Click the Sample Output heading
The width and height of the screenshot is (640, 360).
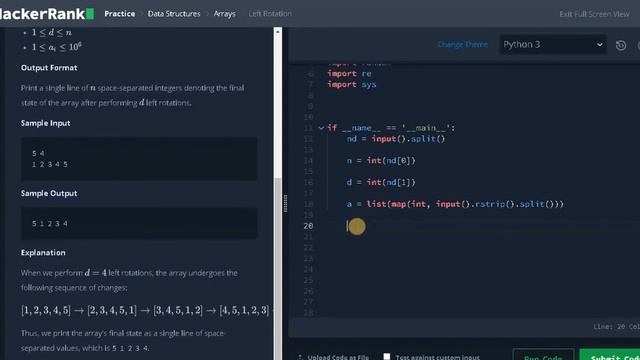pyautogui.click(x=49, y=193)
